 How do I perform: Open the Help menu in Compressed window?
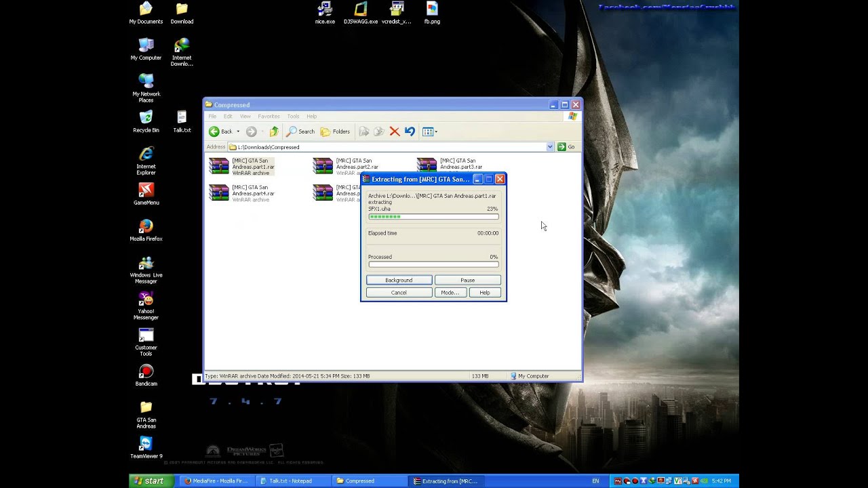click(311, 117)
